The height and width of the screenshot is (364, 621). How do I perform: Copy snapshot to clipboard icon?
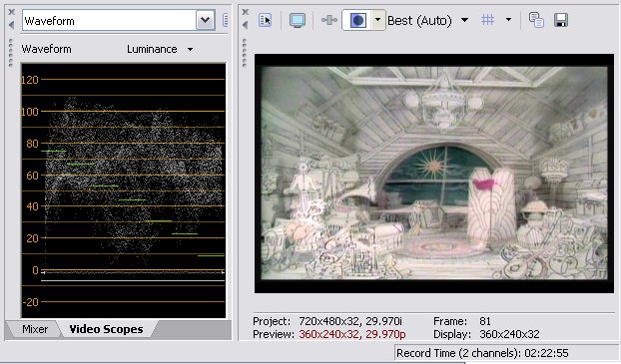536,20
